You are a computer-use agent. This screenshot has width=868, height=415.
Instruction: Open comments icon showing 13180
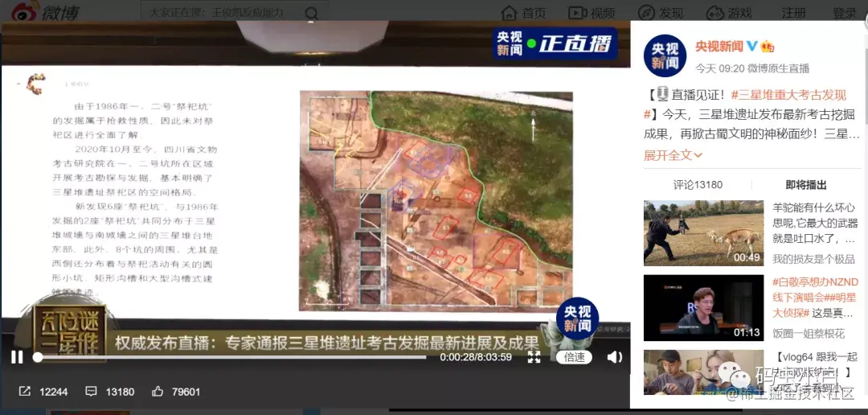tap(91, 391)
